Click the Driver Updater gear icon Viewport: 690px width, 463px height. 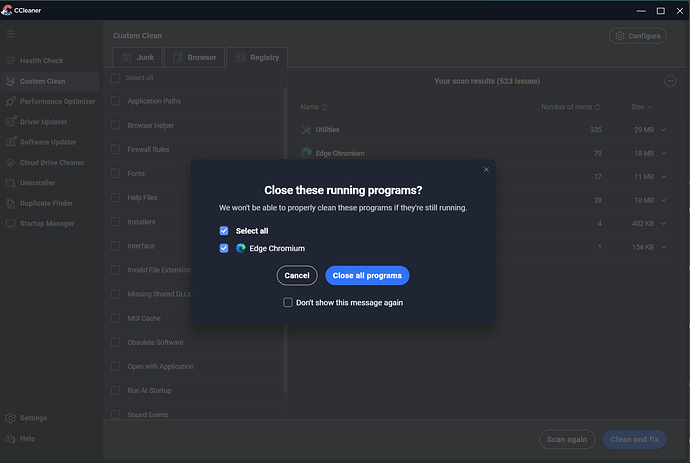pos(11,122)
